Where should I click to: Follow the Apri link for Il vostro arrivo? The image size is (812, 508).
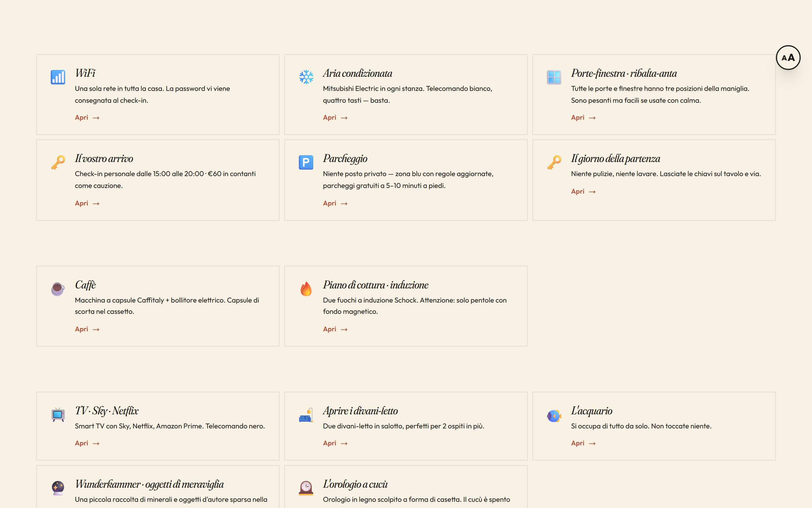[87, 203]
